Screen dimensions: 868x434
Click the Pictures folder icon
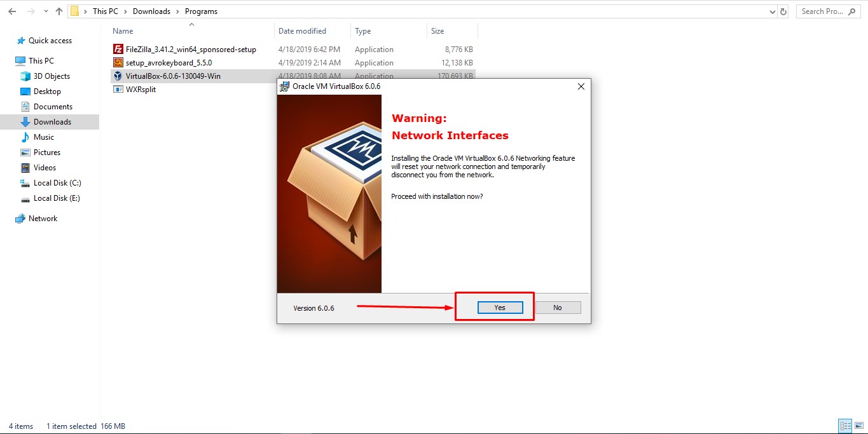coord(25,153)
